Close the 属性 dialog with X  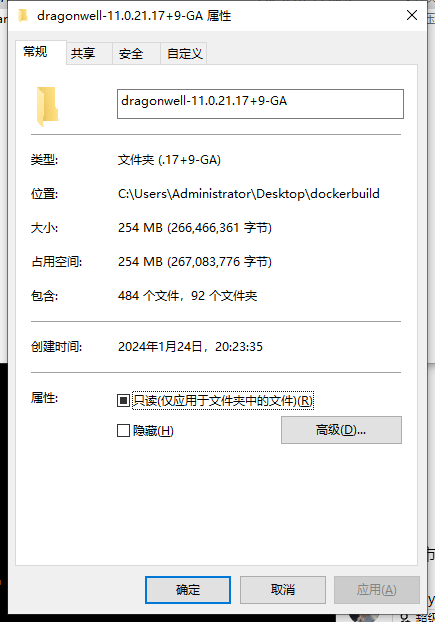point(412,15)
